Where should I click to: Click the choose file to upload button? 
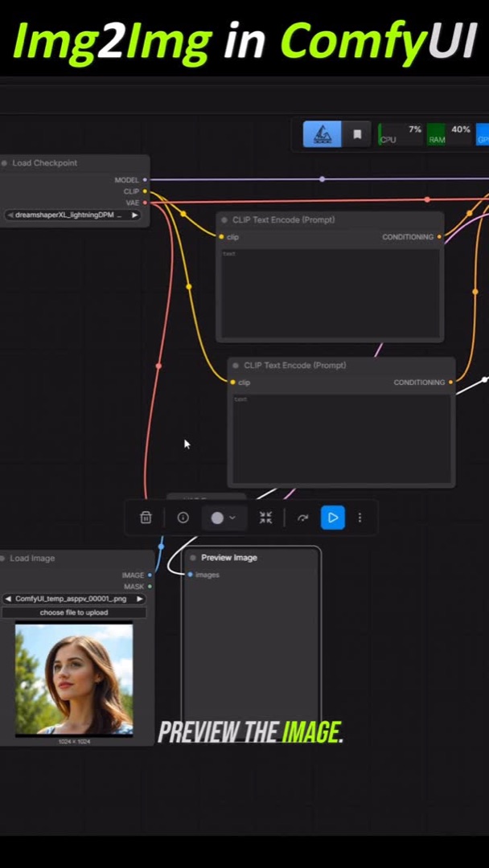click(74, 612)
